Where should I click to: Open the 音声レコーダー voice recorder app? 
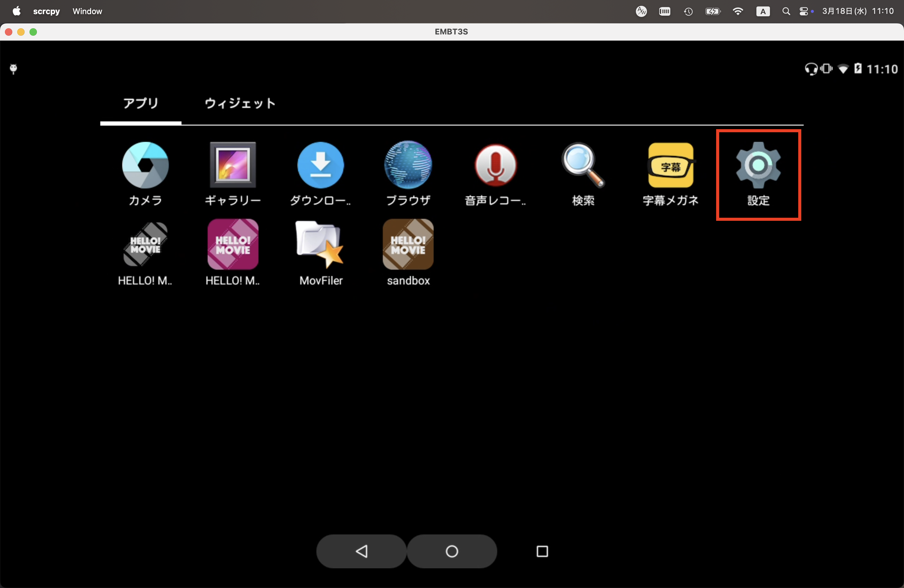495,165
